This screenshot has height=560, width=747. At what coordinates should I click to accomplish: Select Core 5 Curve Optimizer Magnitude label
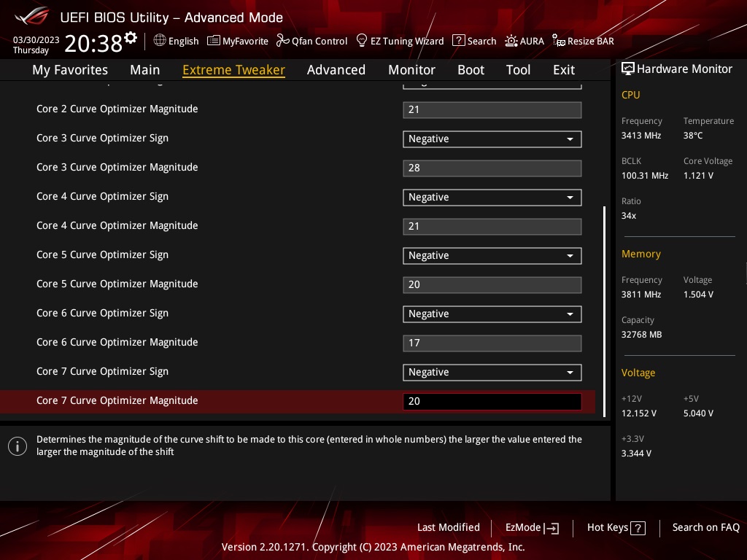pyautogui.click(x=117, y=284)
